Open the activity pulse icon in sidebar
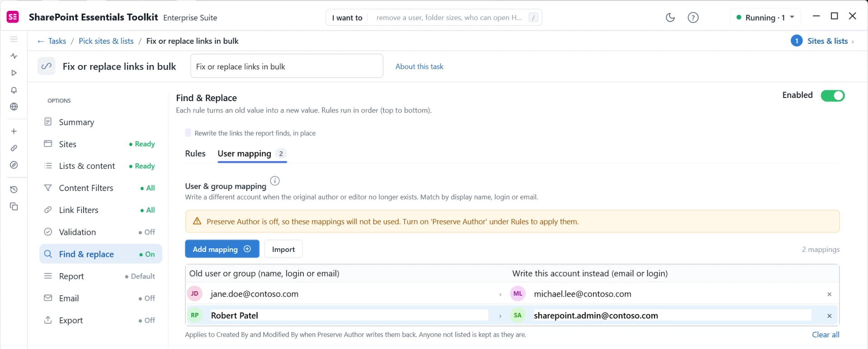Viewport: 868px width, 349px height. (14, 56)
